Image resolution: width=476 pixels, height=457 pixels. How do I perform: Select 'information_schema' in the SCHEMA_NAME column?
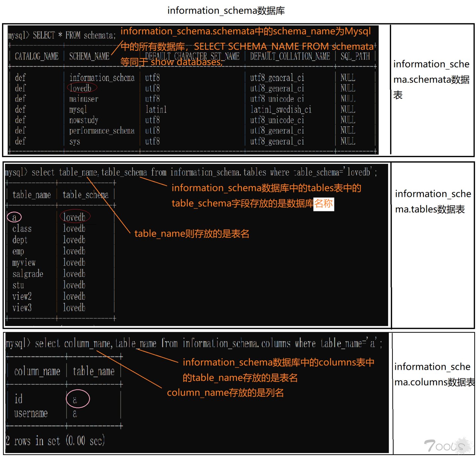coord(102,78)
